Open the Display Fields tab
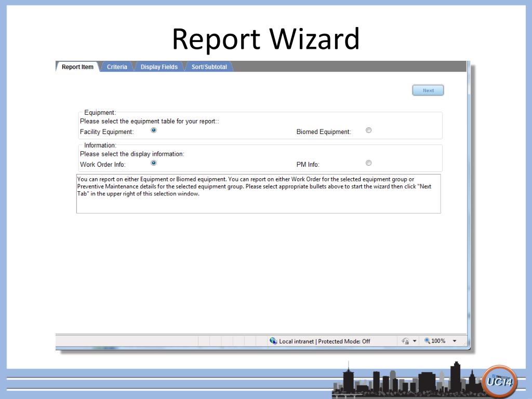Screen dimensions: 532x399 159,67
